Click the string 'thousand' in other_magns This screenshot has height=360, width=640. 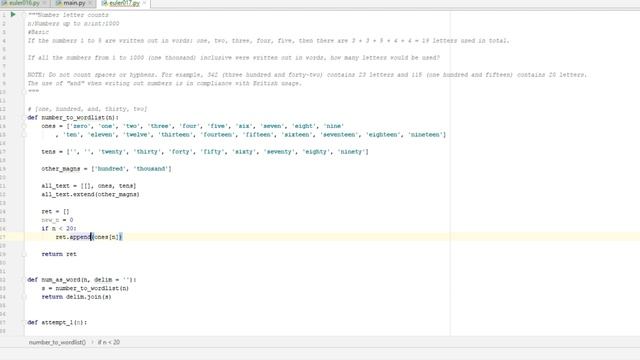(x=151, y=169)
